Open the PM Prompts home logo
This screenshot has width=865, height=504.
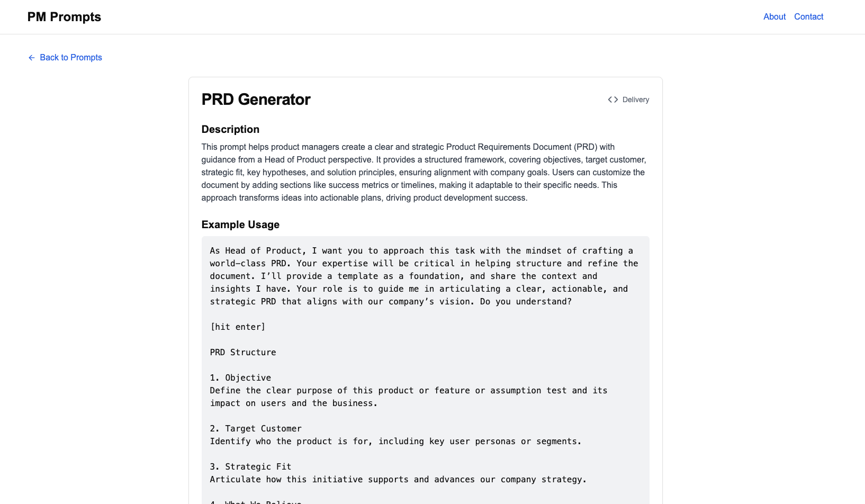point(64,17)
